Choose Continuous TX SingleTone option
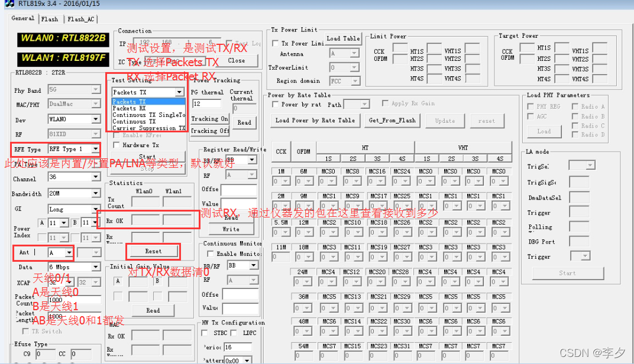Image resolution: width=634 pixels, height=364 pixels. [x=148, y=115]
